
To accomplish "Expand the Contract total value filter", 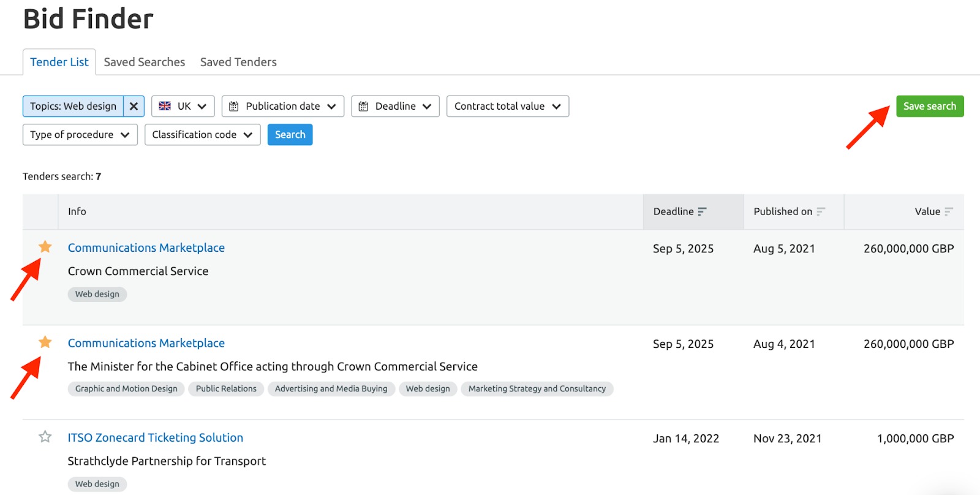I will [x=508, y=106].
